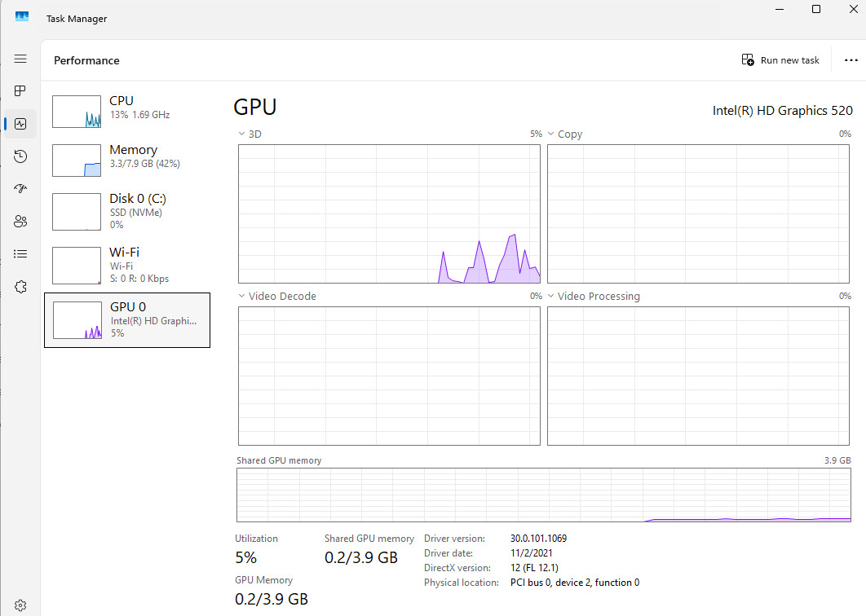Select the Wi-Fi performance item
Screen dimensions: 866x616
[x=127, y=265]
